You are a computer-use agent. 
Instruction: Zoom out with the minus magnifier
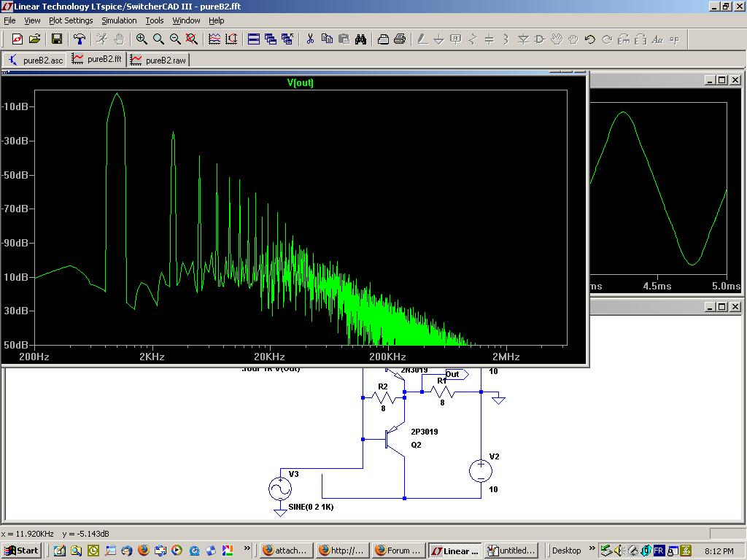(x=175, y=39)
